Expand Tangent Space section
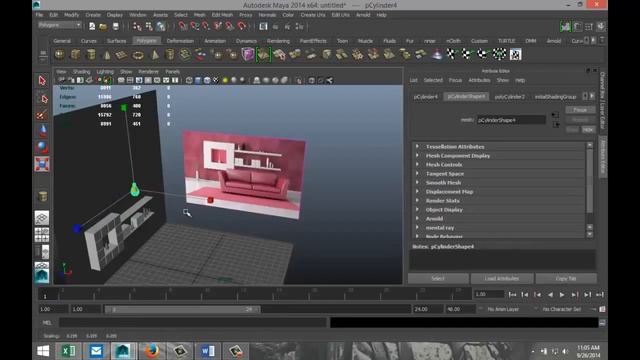The height and width of the screenshot is (360, 640). click(x=417, y=173)
